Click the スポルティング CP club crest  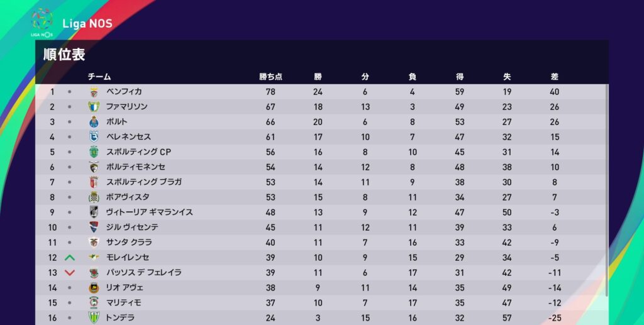(94, 152)
